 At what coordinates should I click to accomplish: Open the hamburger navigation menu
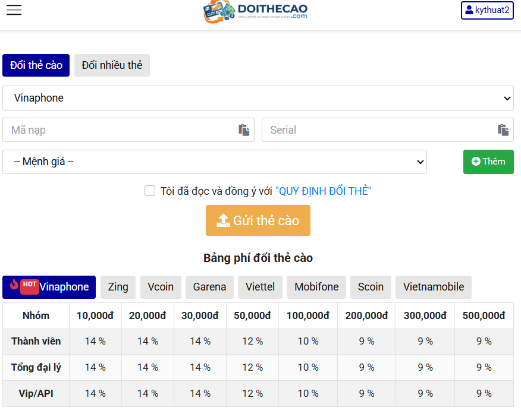14,10
